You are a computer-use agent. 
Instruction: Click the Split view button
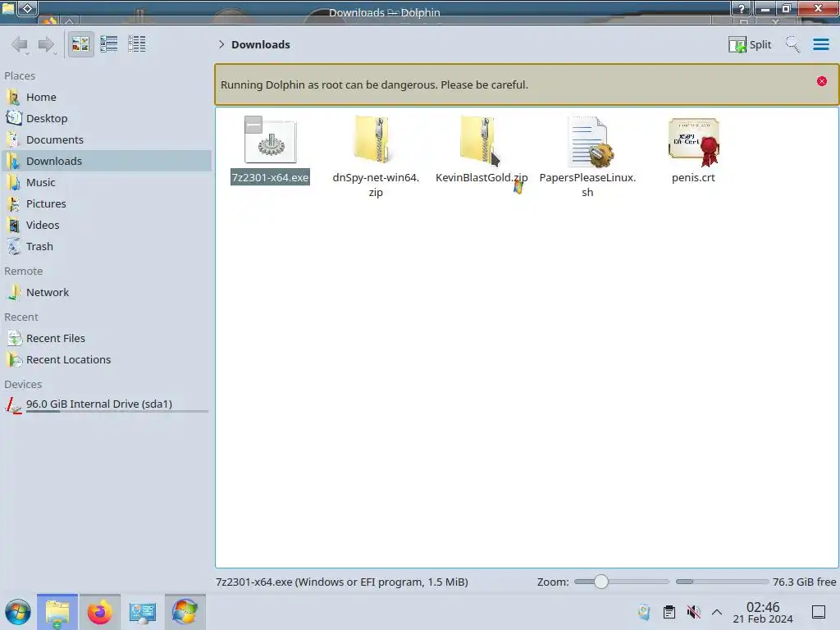750,44
